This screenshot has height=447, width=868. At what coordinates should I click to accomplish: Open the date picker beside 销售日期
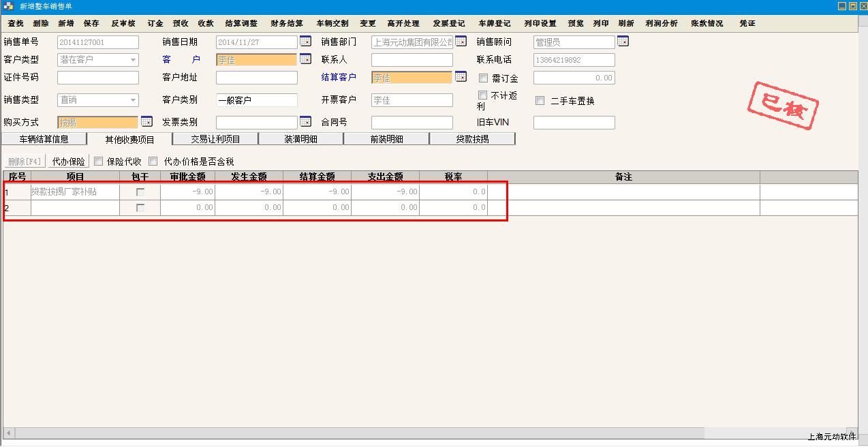pyautogui.click(x=305, y=42)
